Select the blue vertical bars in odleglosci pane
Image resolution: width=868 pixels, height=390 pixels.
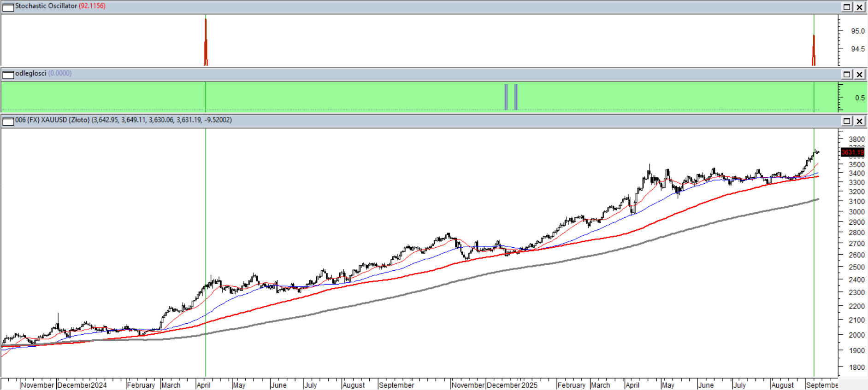511,97
